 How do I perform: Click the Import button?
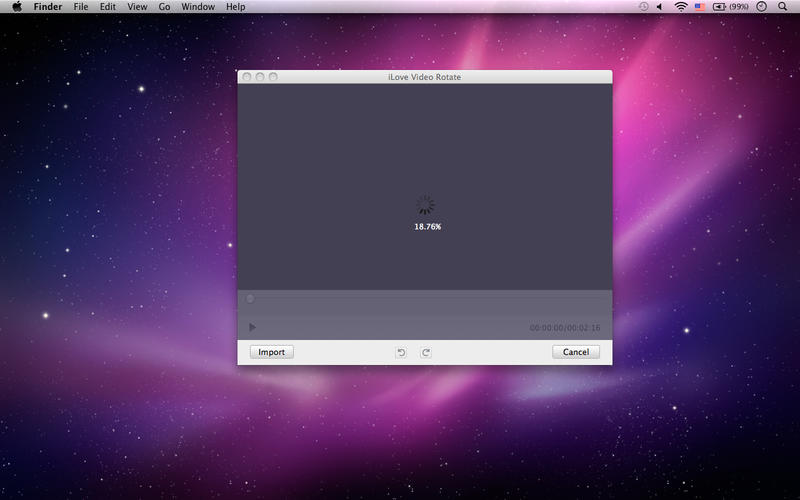(271, 352)
